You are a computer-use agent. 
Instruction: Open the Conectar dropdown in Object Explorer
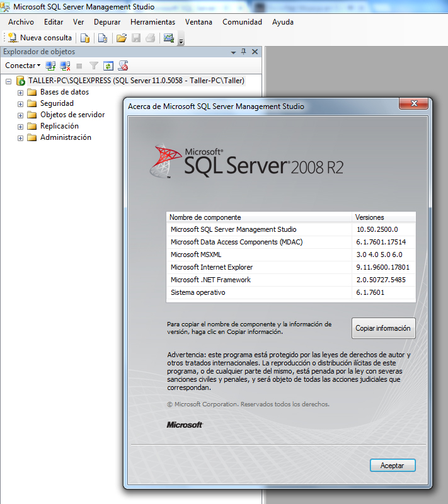coord(23,66)
